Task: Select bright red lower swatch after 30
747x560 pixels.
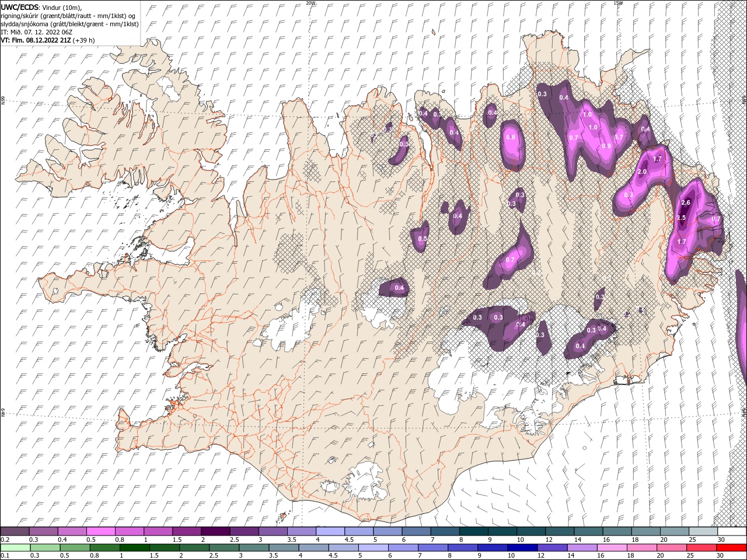Action: click(x=732, y=547)
